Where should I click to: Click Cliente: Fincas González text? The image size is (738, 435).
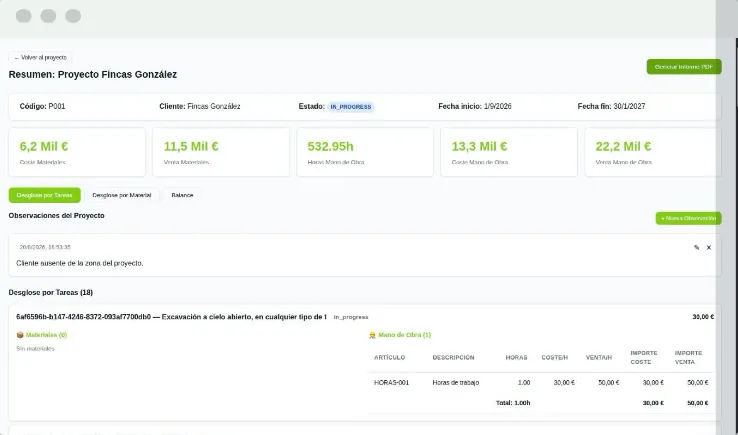(200, 106)
